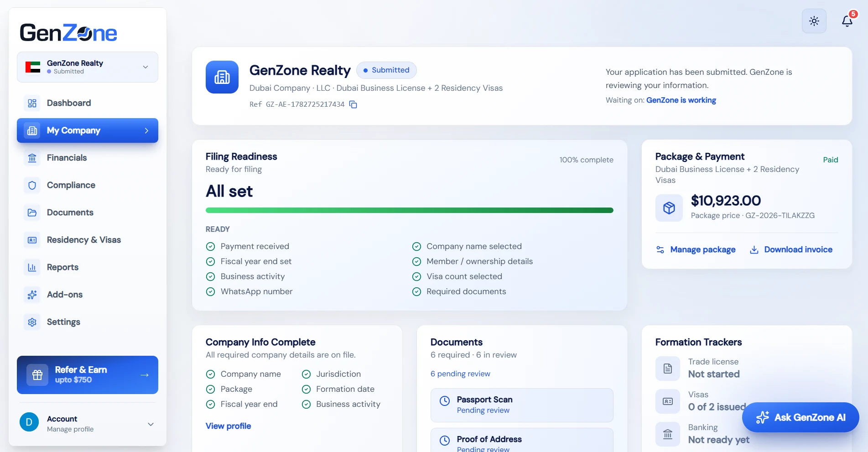
Task: Click the Add-ons sparkle icon
Action: click(32, 295)
